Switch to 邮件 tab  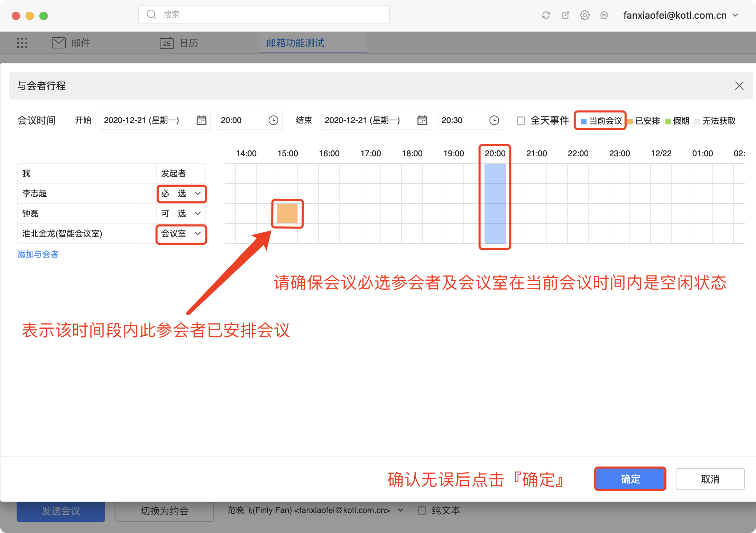point(71,43)
